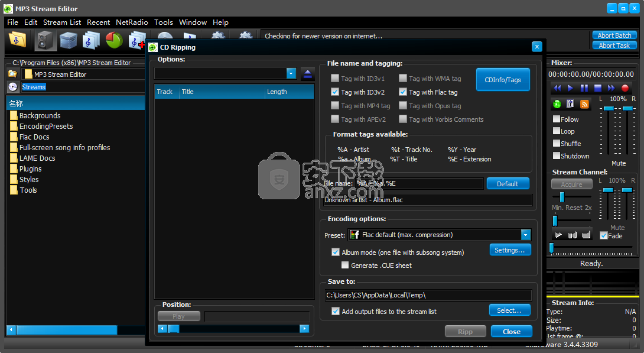This screenshot has height=353, width=644.
Task: Open the Recent menu
Action: pos(98,22)
